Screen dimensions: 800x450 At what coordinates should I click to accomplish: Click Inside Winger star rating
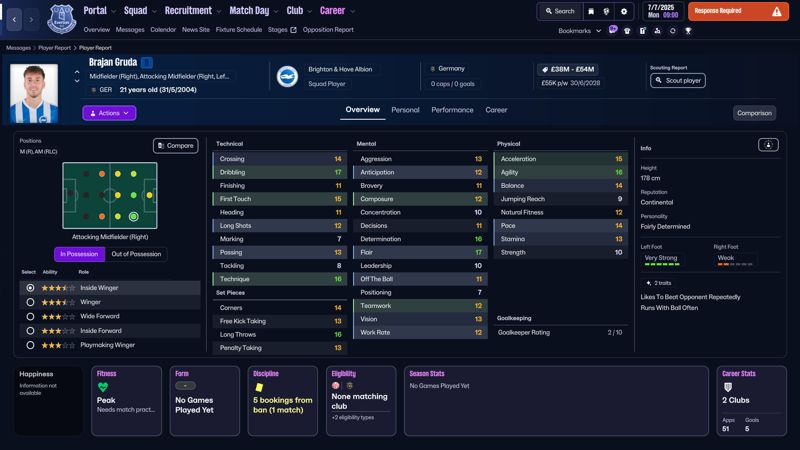coord(58,288)
